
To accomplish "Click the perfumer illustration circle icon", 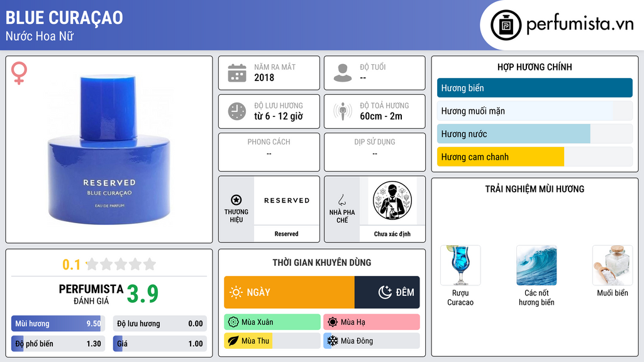I will [x=392, y=200].
